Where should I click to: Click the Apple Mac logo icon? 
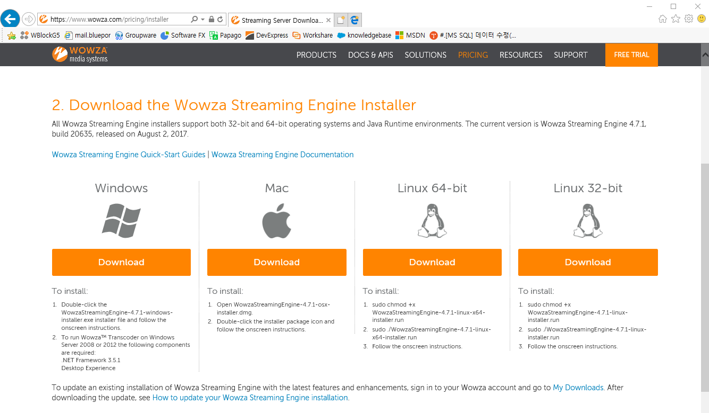pyautogui.click(x=277, y=221)
